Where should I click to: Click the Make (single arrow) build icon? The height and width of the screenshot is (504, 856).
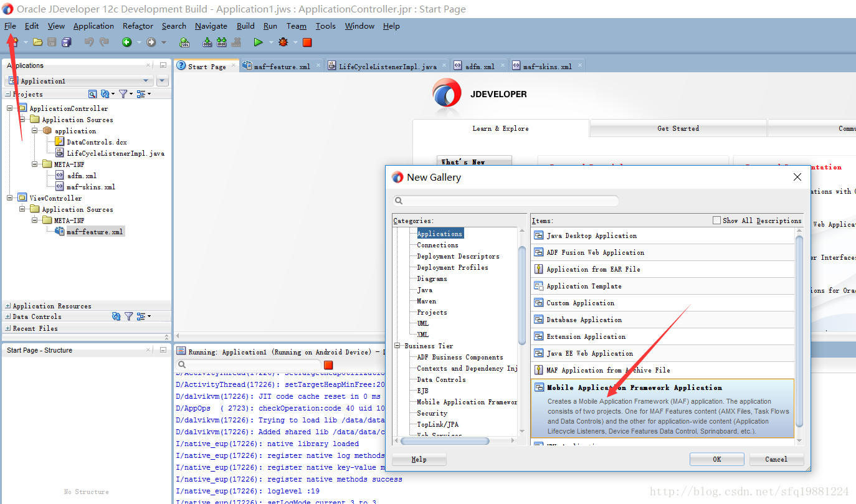[x=207, y=42]
